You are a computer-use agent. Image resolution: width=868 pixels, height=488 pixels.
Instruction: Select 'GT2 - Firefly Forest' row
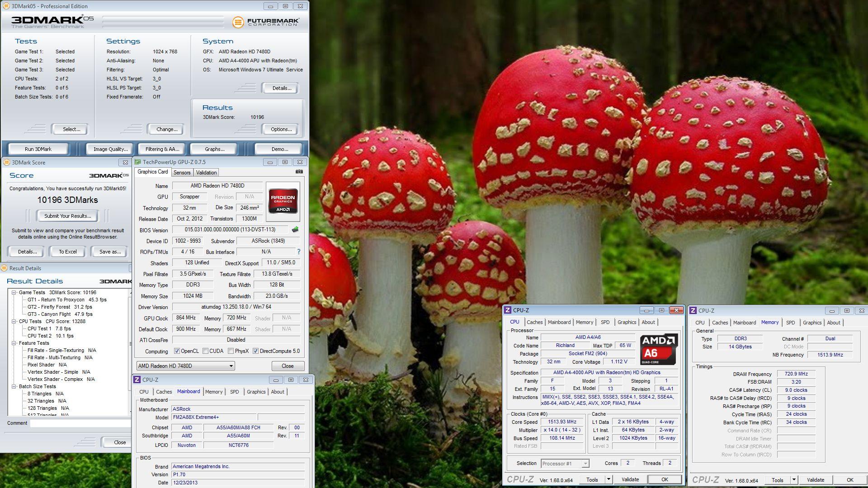point(60,307)
